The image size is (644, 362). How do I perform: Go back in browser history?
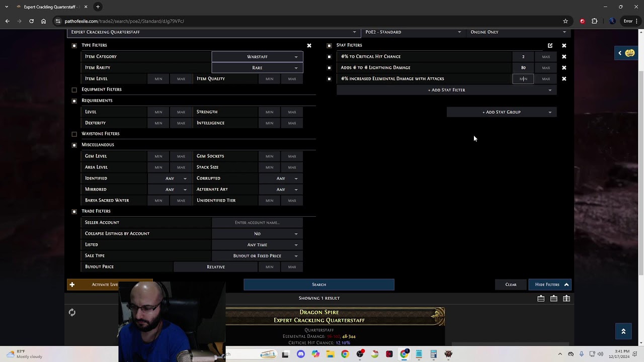tap(7, 21)
